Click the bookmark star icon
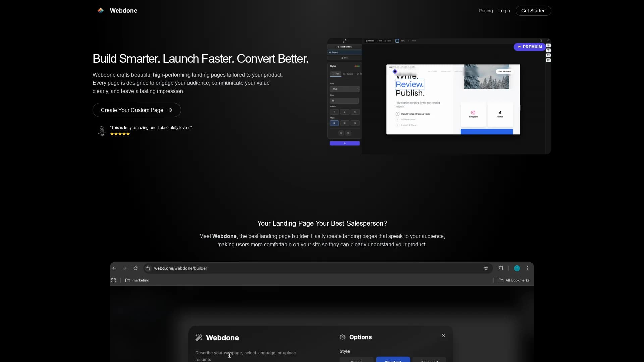The width and height of the screenshot is (644, 362). [x=486, y=268]
